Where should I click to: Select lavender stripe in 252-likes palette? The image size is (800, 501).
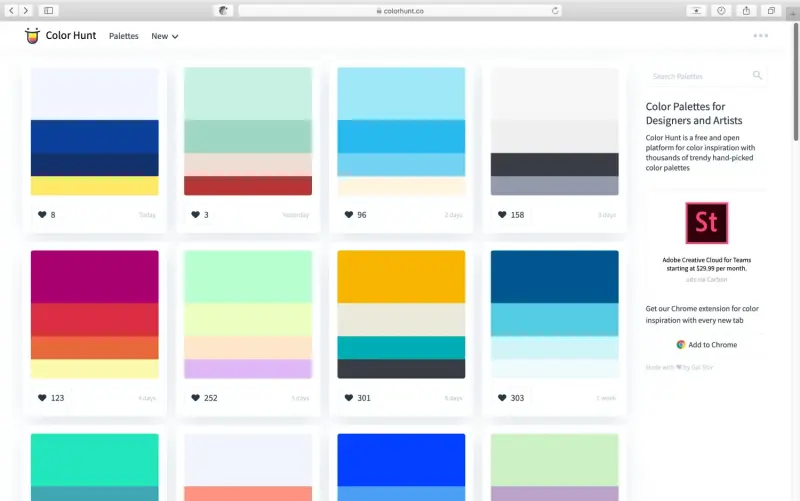click(248, 369)
